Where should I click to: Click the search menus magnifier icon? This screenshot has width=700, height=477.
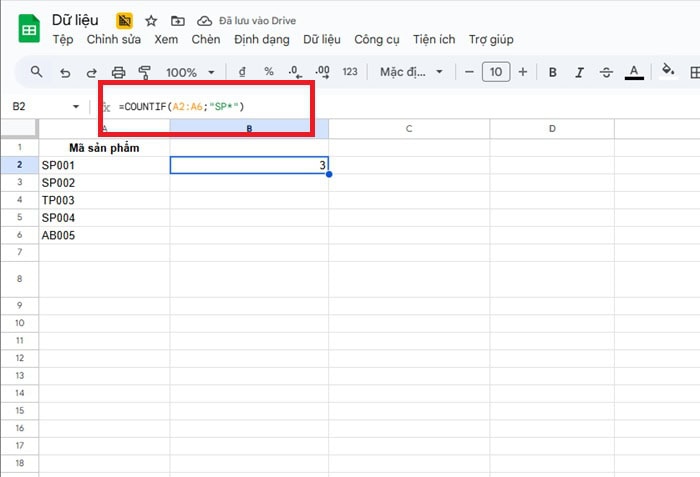[37, 72]
